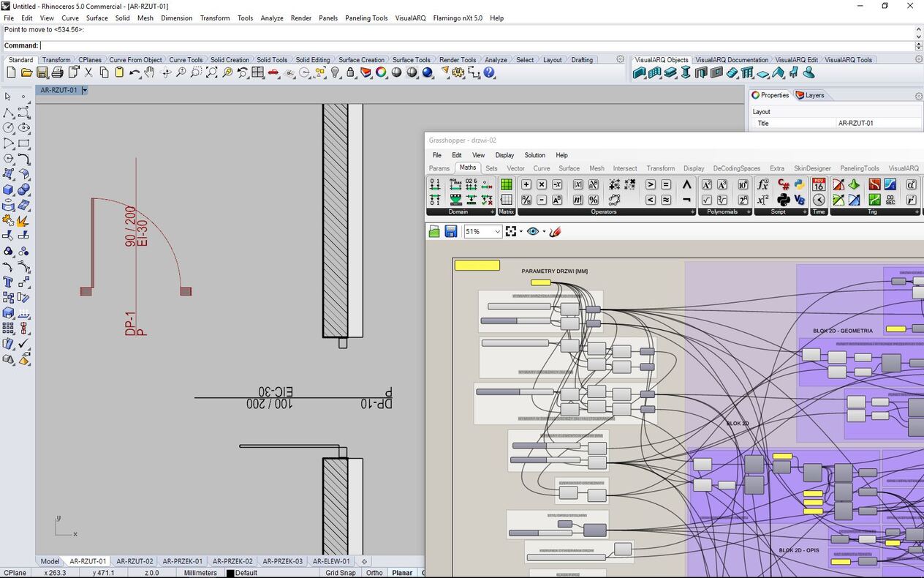Select the Python script component icon

[x=800, y=185]
